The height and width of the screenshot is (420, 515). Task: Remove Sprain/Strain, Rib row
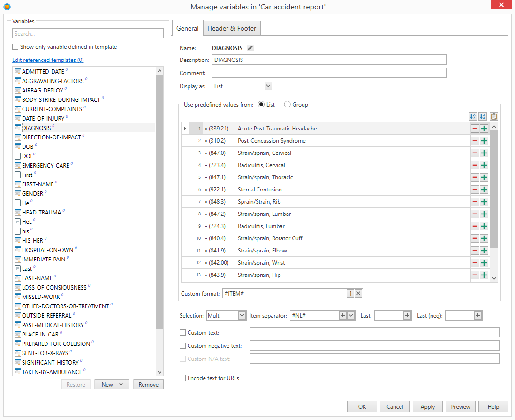click(475, 201)
